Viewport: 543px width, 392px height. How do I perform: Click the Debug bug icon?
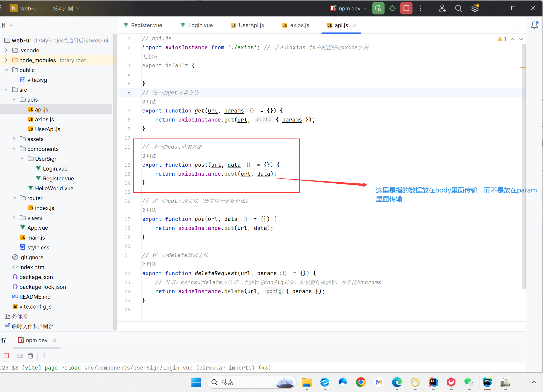click(392, 8)
